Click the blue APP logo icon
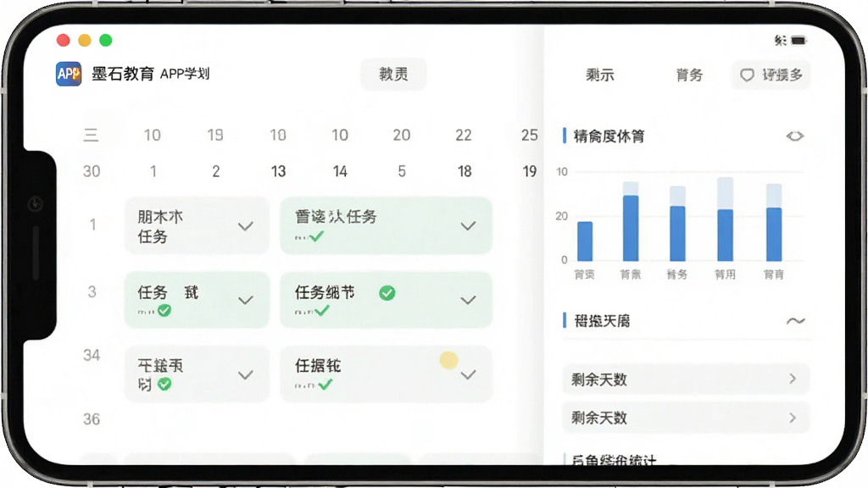This screenshot has width=868, height=488. (x=69, y=74)
